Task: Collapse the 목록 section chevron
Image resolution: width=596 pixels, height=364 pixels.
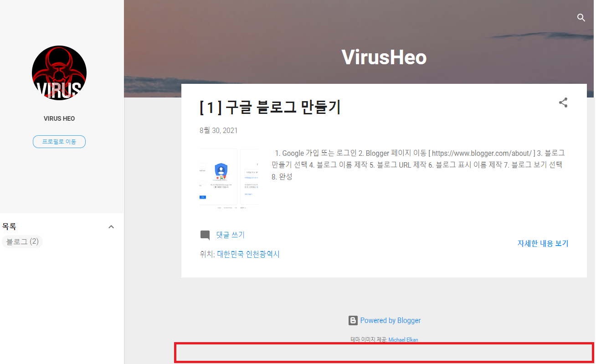Action: tap(111, 227)
